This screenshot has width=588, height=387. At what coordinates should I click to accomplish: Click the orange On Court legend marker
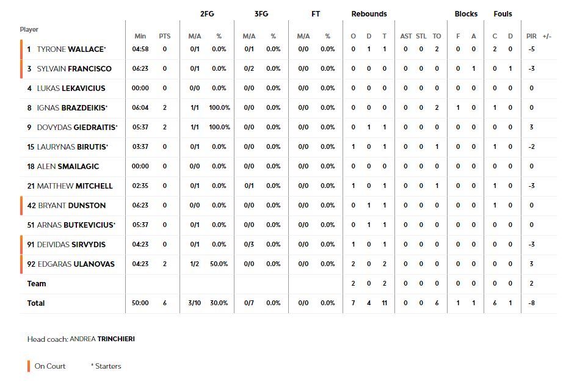pos(29,366)
